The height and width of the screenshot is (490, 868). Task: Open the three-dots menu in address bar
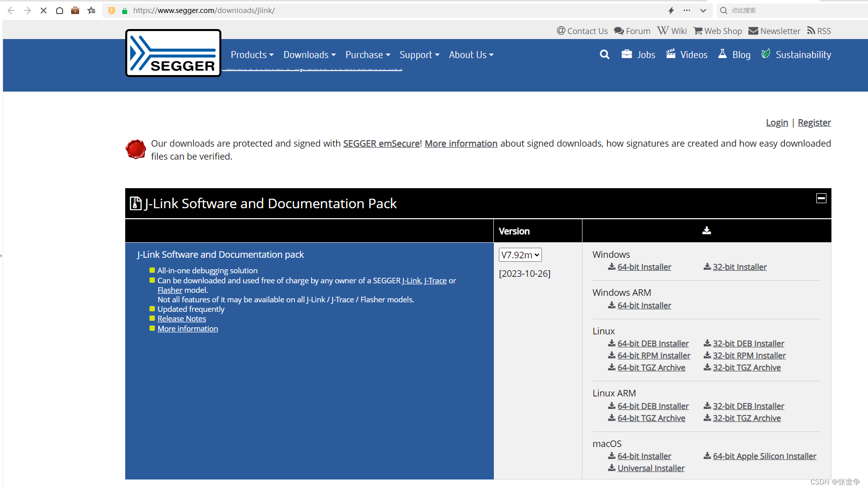pos(687,11)
